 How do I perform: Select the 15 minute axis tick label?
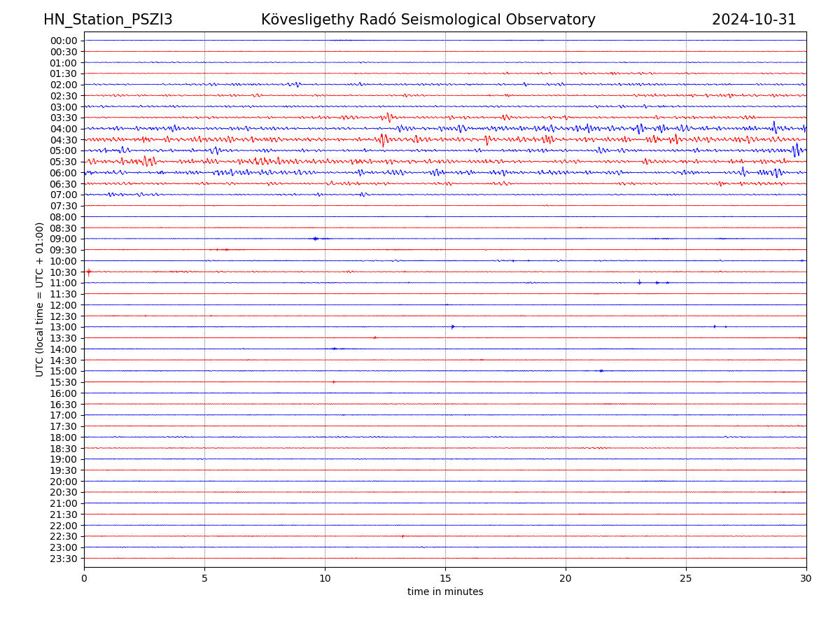point(445,579)
